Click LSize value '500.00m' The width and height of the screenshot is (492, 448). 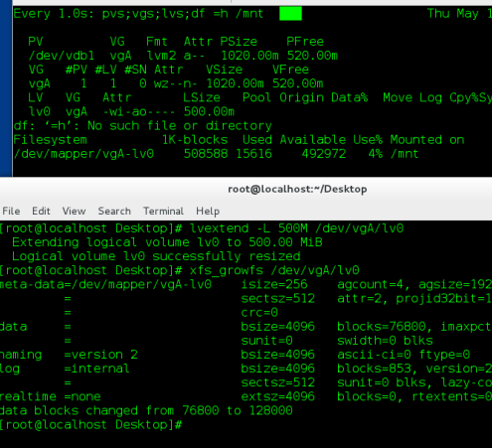pyautogui.click(x=209, y=111)
